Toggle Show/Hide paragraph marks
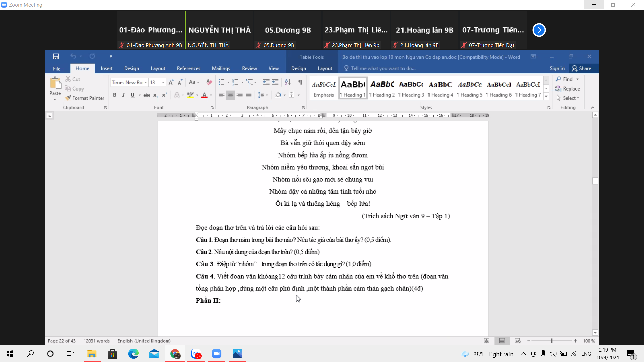The image size is (644, 362). tap(300, 82)
